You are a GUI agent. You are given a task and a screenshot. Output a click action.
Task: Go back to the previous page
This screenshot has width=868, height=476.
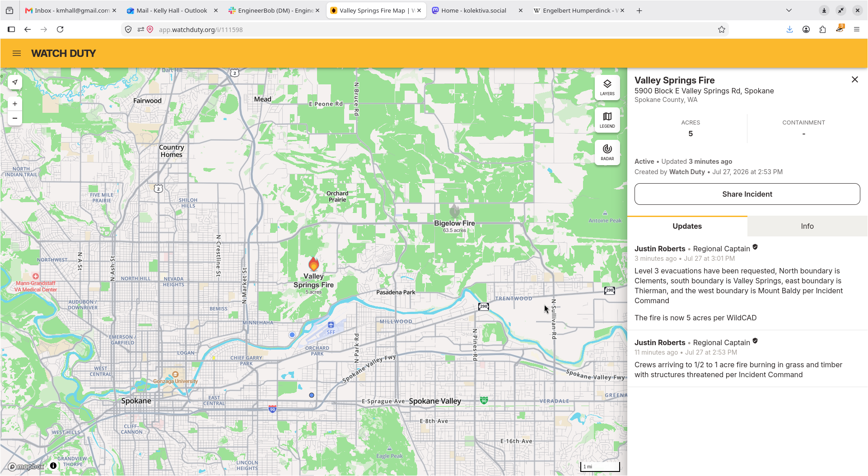[x=28, y=29]
